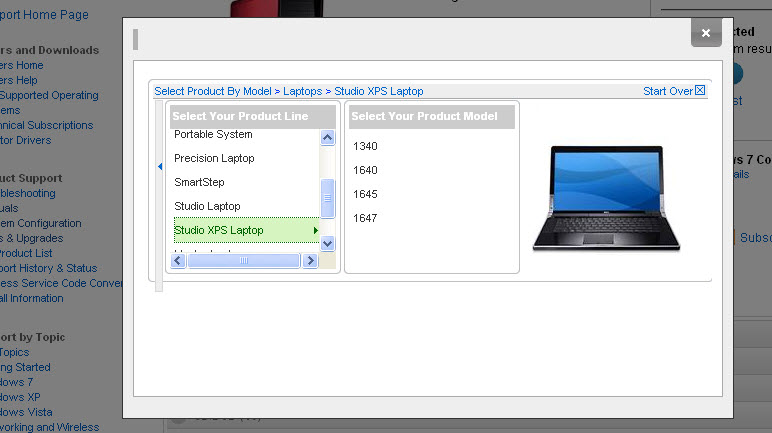Choose Studio Laptop in product line list

tap(207, 206)
